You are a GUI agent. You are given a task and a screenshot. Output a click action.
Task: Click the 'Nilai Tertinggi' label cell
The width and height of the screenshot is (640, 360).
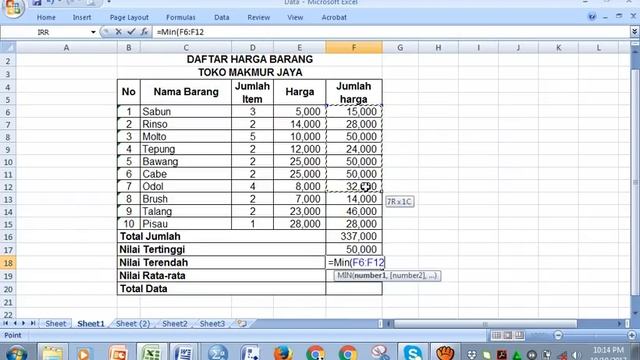(x=221, y=249)
